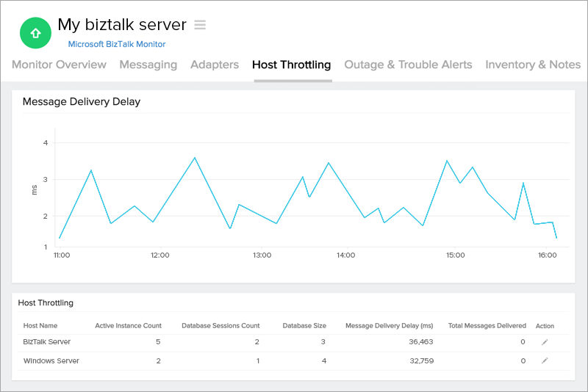Image resolution: width=588 pixels, height=392 pixels.
Task: Open the Microsoft BizTalk Monitor link
Action: (117, 44)
